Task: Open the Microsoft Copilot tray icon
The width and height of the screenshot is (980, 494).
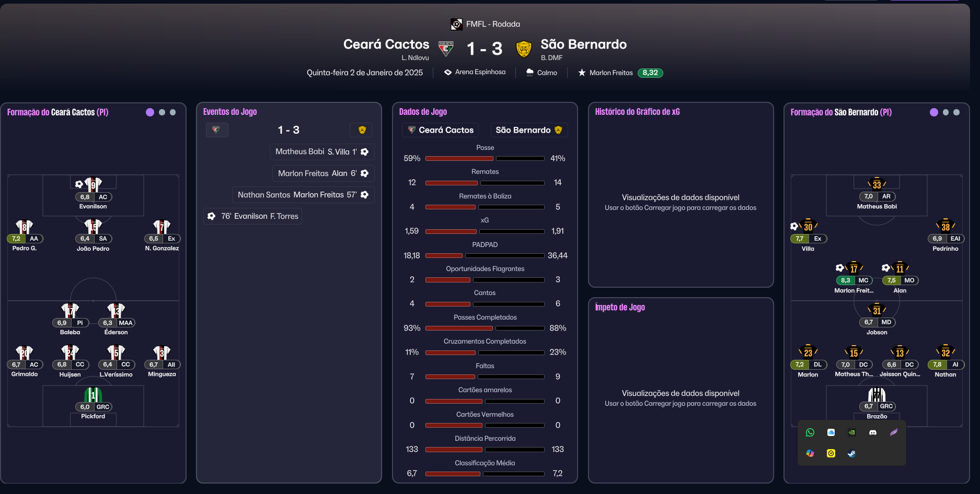Action: coord(810,453)
